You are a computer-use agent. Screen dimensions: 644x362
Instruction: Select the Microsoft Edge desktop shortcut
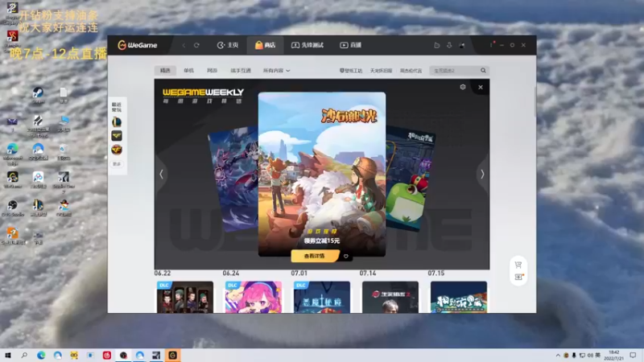pyautogui.click(x=13, y=154)
